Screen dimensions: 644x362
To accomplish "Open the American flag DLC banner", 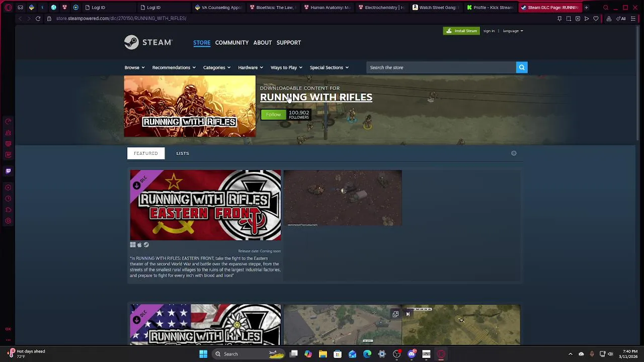I will tap(205, 324).
